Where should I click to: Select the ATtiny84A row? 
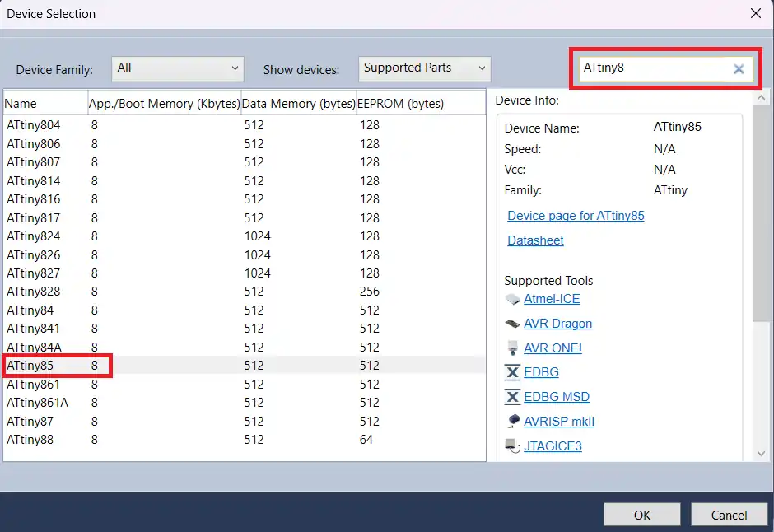point(245,348)
